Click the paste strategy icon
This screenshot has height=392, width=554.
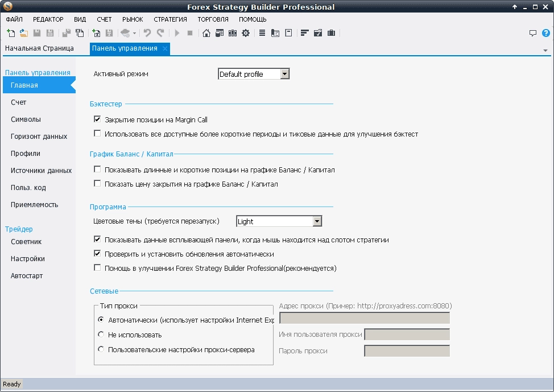click(x=80, y=33)
